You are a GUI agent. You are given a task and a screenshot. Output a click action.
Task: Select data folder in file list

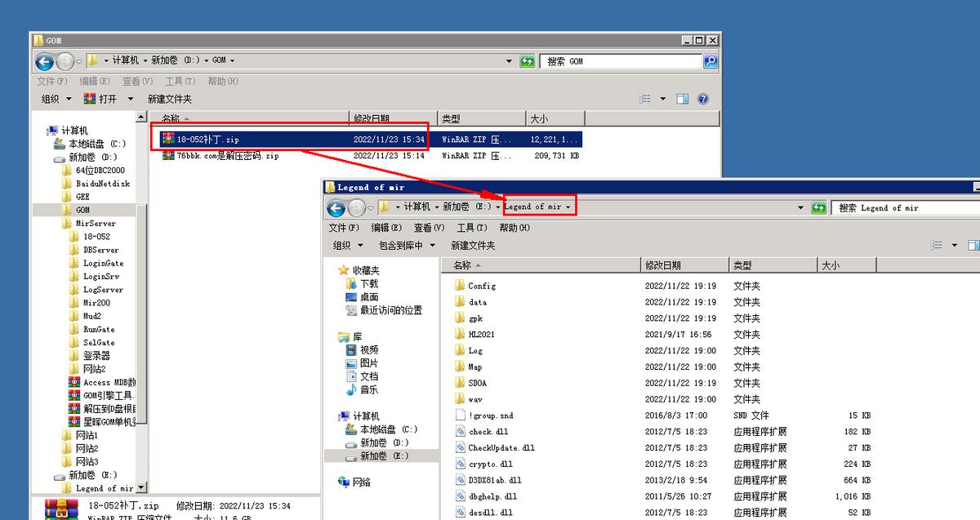pyautogui.click(x=478, y=302)
